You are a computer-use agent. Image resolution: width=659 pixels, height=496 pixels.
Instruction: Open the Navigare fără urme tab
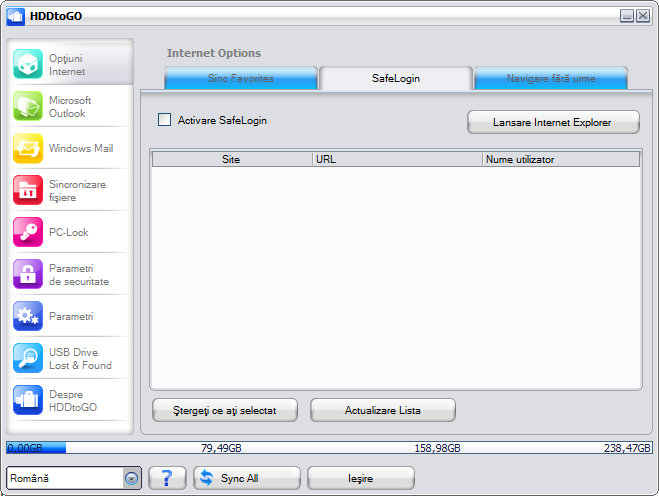551,78
